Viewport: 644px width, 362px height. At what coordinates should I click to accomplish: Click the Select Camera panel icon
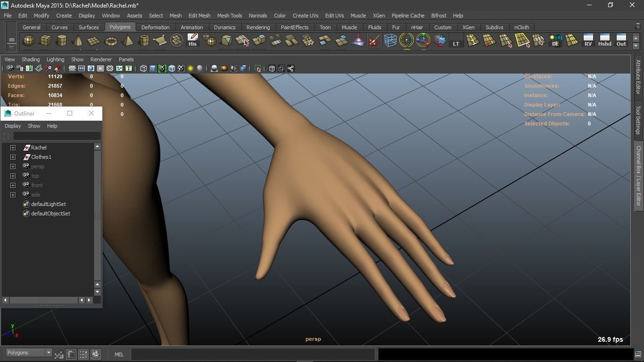(10, 68)
